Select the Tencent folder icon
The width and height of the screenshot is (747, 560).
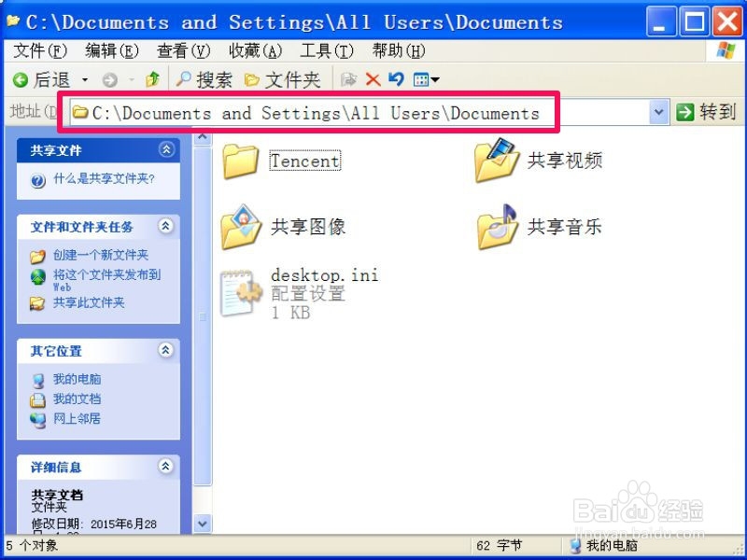click(241, 161)
